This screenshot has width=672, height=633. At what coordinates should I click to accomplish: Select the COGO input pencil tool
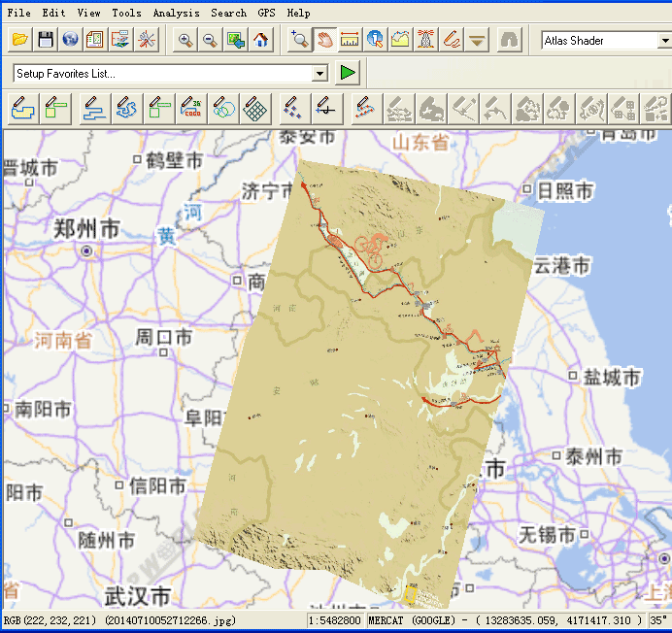(191, 109)
